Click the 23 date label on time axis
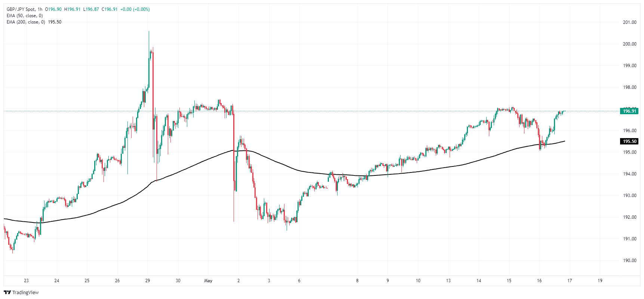Image resolution: width=644 pixels, height=299 pixels. click(26, 281)
